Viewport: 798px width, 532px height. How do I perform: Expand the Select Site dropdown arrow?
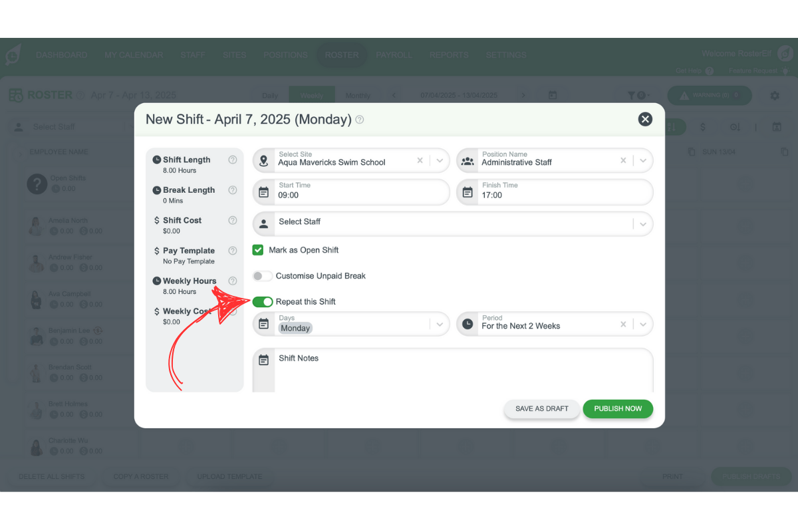point(439,160)
